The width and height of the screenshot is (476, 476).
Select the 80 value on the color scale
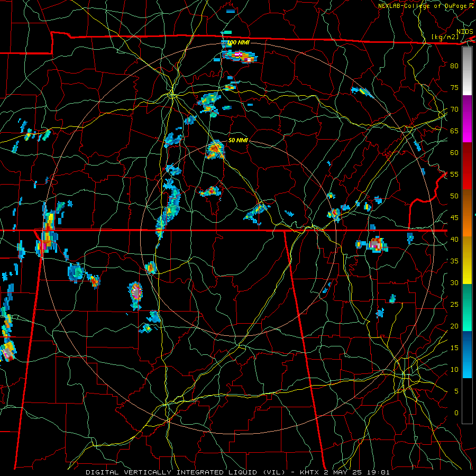pyautogui.click(x=454, y=66)
